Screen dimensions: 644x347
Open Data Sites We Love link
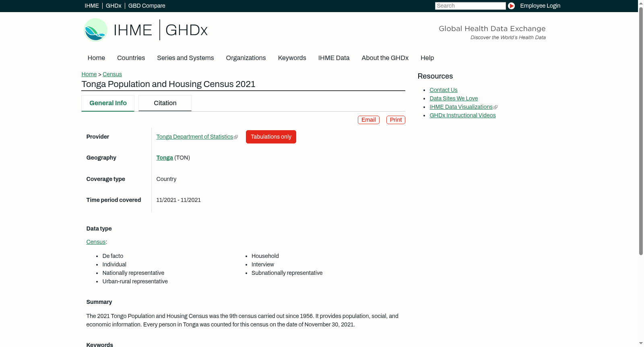454,98
